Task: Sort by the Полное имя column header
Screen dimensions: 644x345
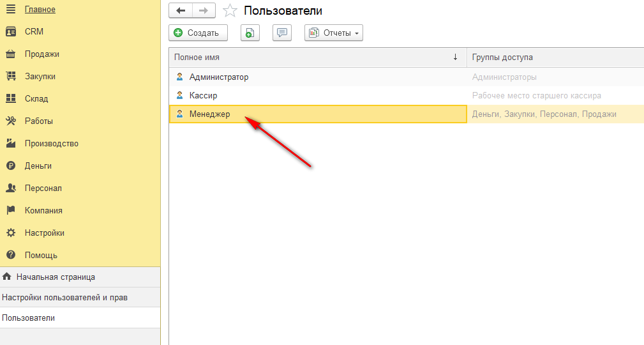Action: pos(318,57)
